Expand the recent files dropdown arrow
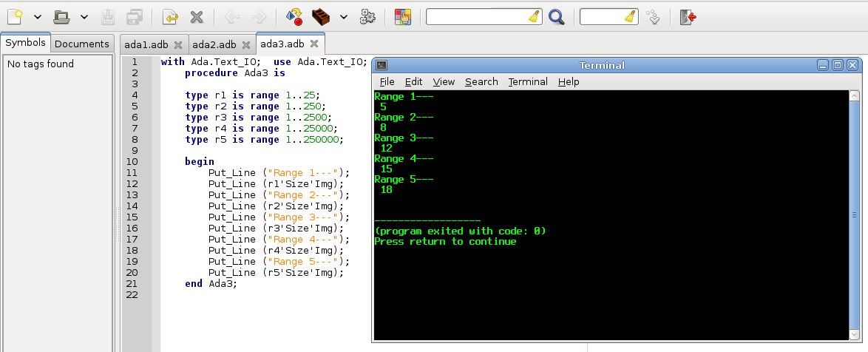The image size is (868, 352). (84, 17)
